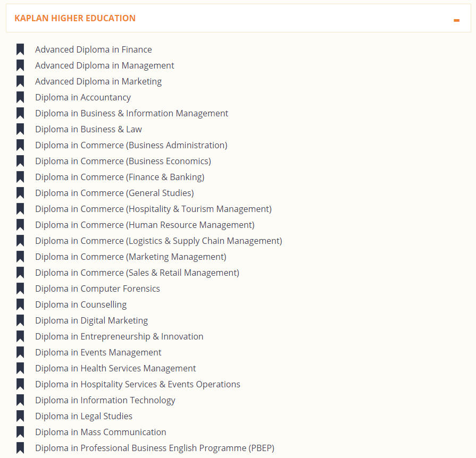Select the text 'Diploma in Events Management'
Viewport: 476px width, 458px height.
(x=98, y=352)
